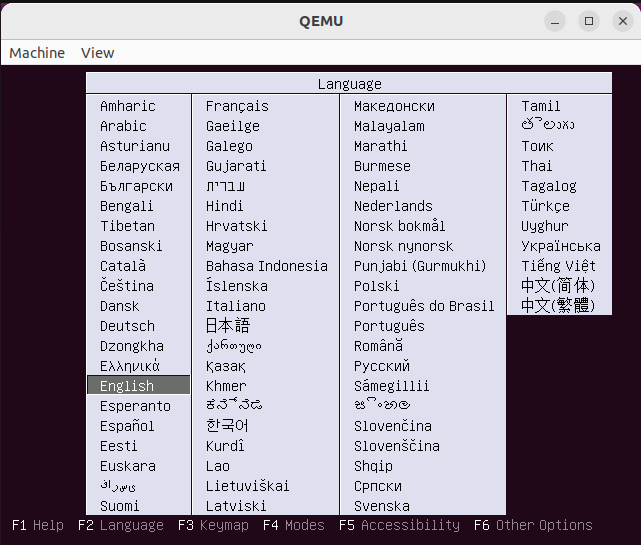
Task: Select Italiano in the language list
Action: coord(236,306)
